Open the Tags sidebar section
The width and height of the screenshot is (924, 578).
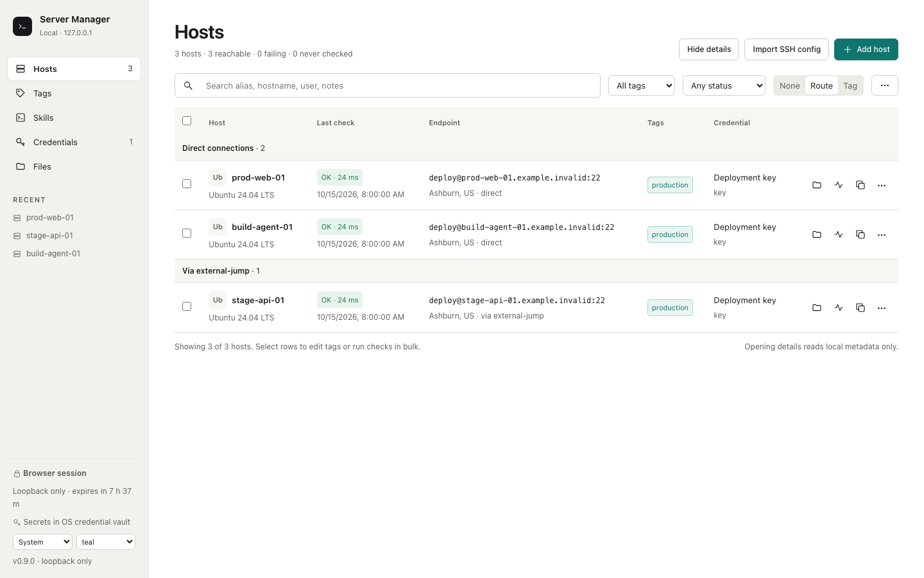coord(74,93)
